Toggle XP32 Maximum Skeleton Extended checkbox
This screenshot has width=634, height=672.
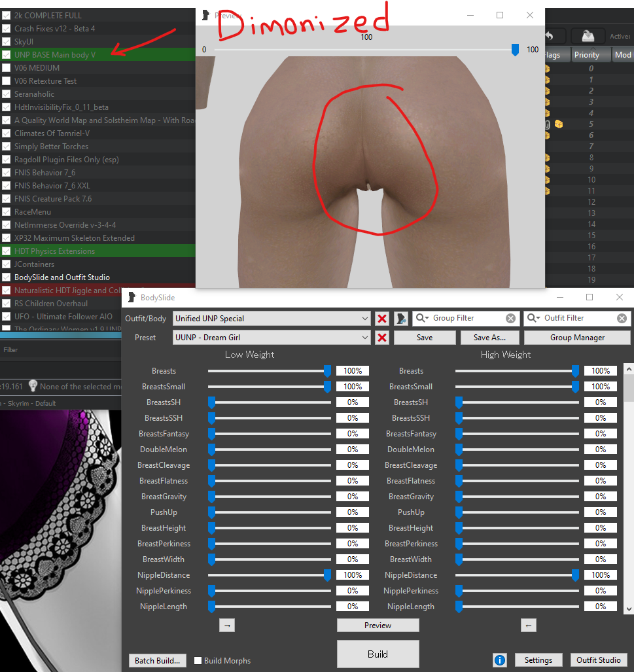[x=7, y=238]
